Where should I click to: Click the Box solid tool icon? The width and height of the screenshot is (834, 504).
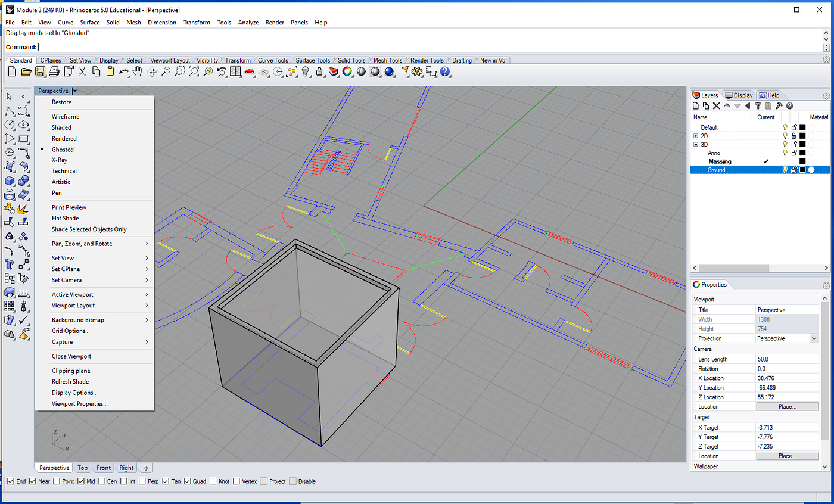[x=9, y=181]
